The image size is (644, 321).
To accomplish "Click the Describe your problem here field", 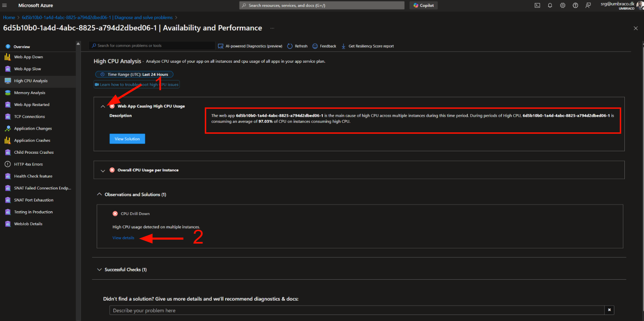I will 356,310.
